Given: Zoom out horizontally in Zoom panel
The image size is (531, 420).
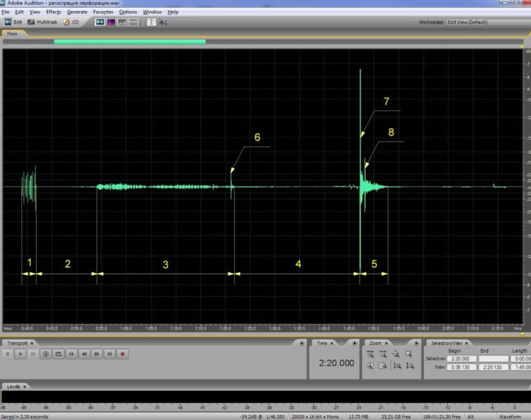Looking at the screenshot, I should click(383, 354).
